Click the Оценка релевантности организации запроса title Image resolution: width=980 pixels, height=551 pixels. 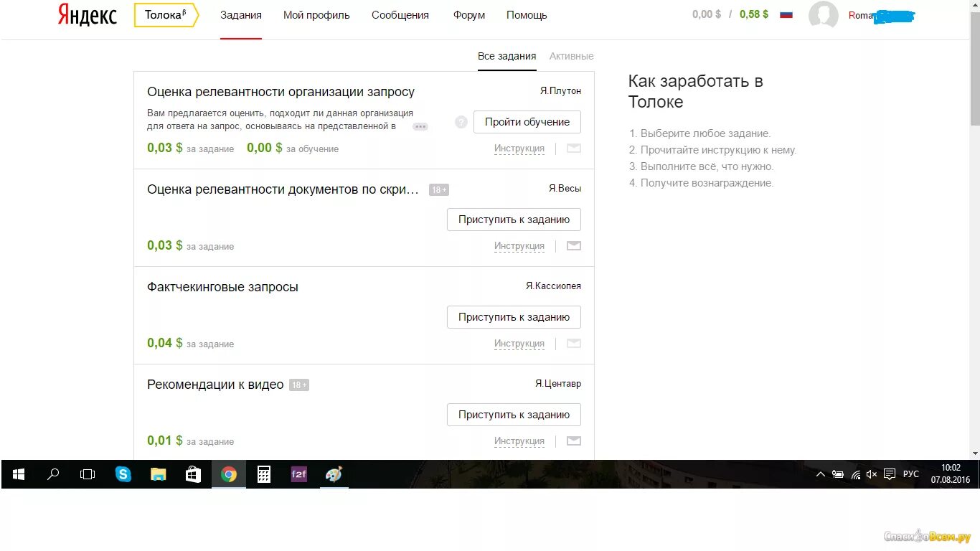[x=281, y=92]
